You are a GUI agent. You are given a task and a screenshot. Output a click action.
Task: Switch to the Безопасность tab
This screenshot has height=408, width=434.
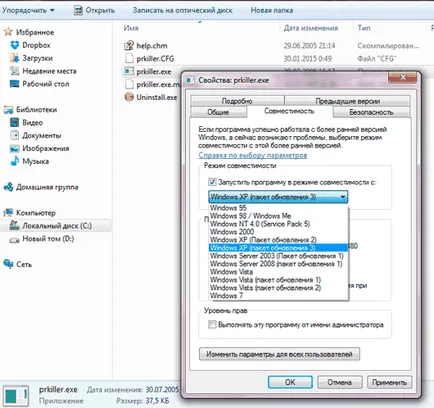tap(371, 112)
